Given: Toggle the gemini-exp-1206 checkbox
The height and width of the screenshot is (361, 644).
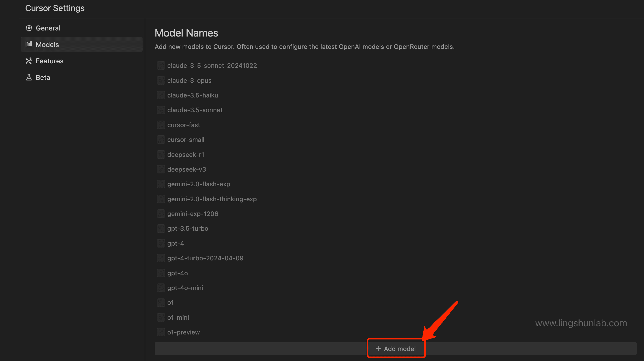Looking at the screenshot, I should click(161, 214).
